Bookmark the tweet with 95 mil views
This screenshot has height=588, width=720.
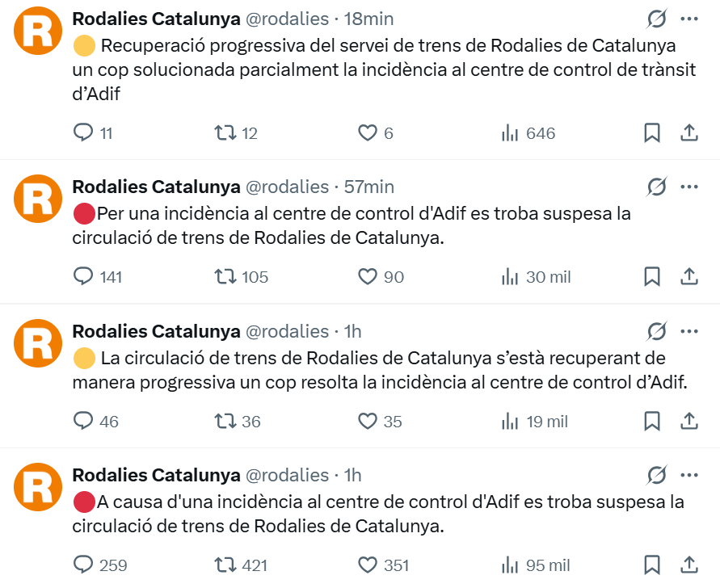click(x=652, y=565)
